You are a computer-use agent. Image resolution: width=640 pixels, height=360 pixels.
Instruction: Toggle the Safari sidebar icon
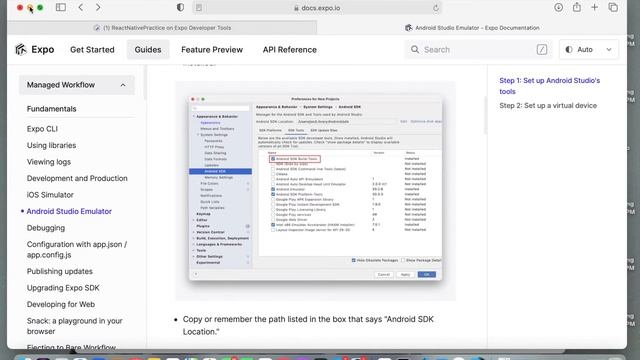click(x=61, y=7)
